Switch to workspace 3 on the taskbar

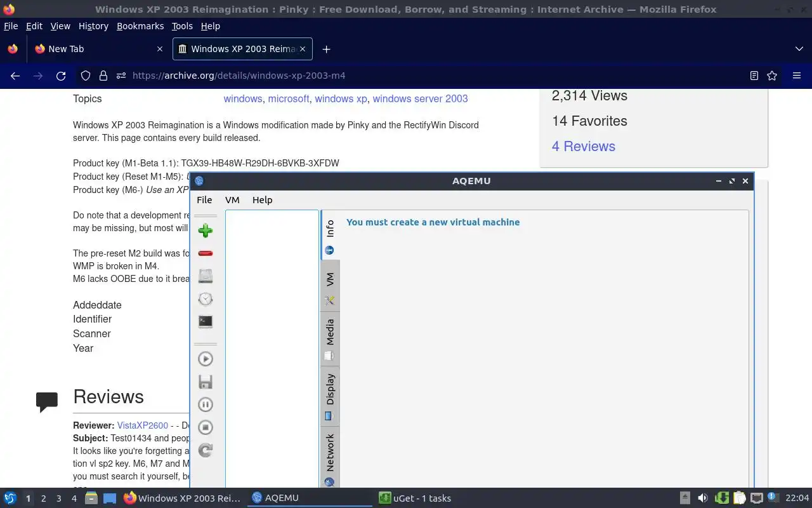point(58,498)
